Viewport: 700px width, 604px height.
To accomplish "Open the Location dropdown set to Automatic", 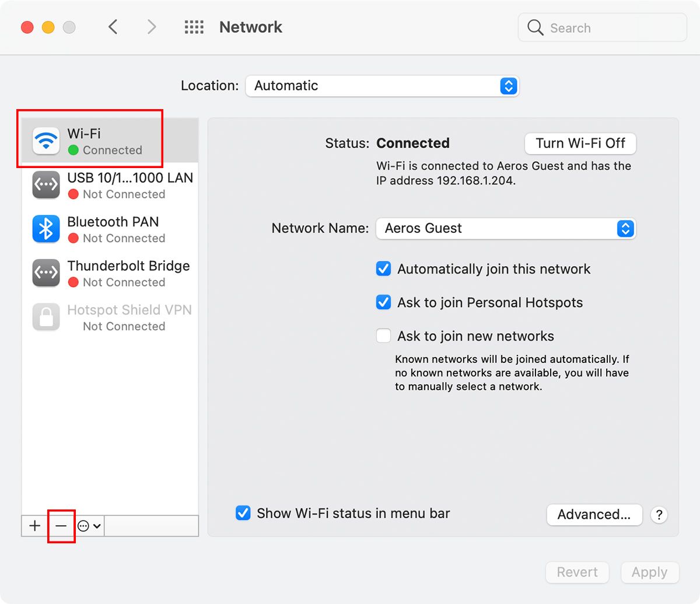I will pyautogui.click(x=382, y=86).
